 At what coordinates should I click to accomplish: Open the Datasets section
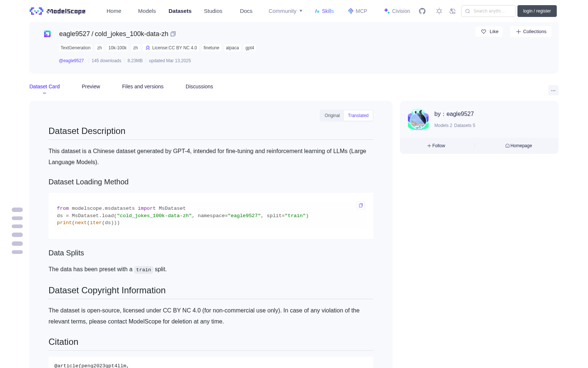pyautogui.click(x=180, y=11)
